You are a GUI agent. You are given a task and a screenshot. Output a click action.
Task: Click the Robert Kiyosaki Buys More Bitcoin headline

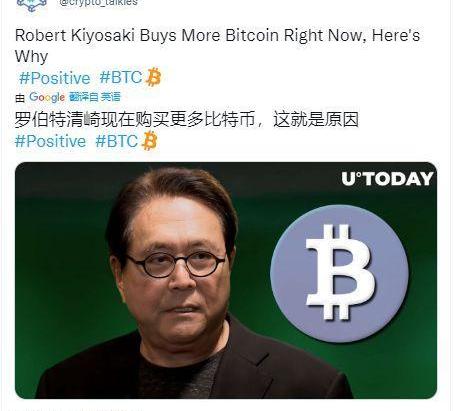(x=217, y=46)
